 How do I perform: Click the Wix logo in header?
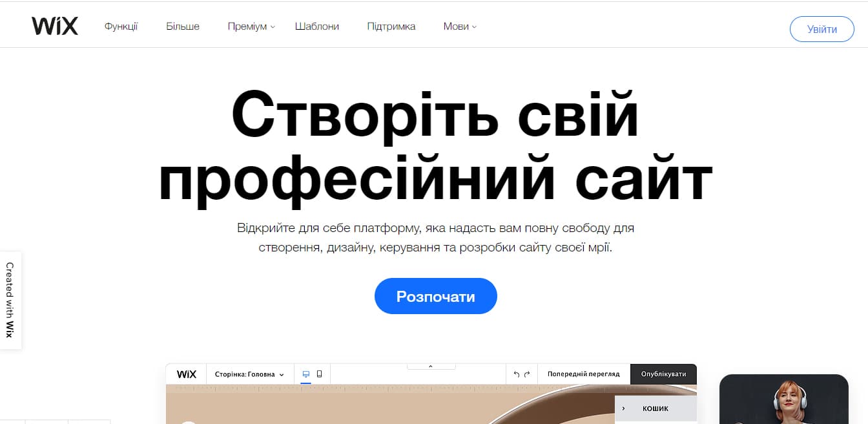[55, 26]
